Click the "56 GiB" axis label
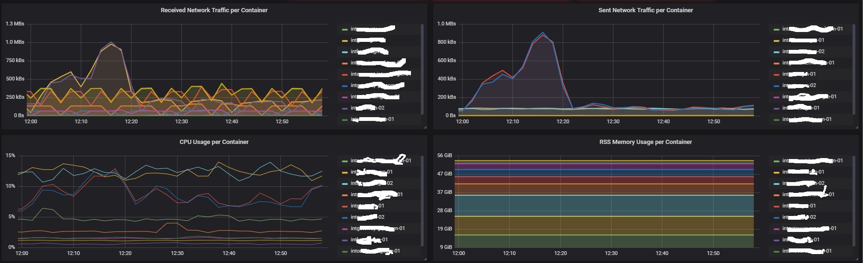Viewport: 868px width, 263px height. point(445,155)
